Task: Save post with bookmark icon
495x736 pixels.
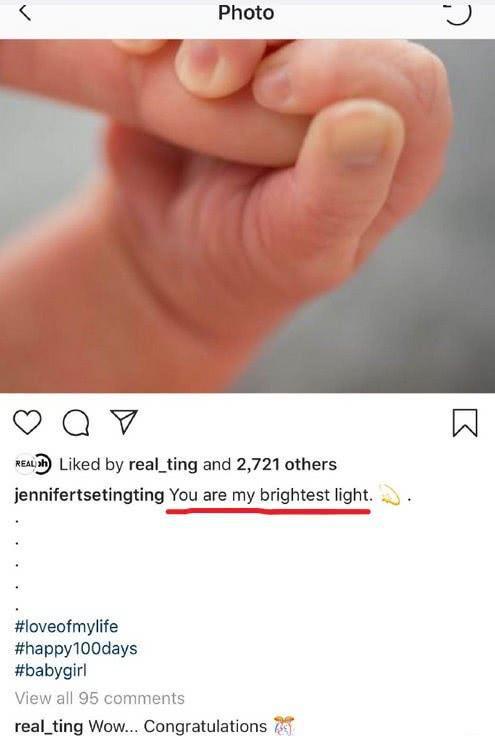Action: (x=465, y=422)
